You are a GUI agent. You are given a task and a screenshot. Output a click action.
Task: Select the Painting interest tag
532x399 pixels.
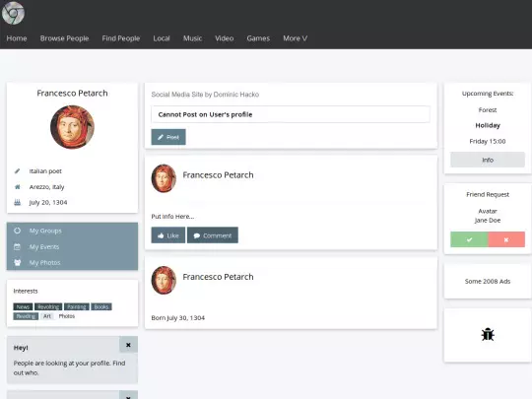(x=77, y=306)
